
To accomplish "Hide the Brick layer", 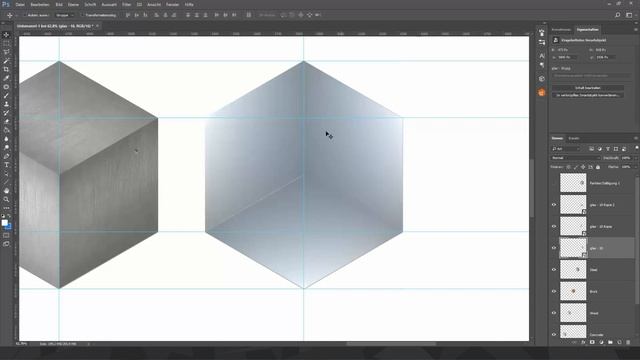I will pyautogui.click(x=554, y=291).
